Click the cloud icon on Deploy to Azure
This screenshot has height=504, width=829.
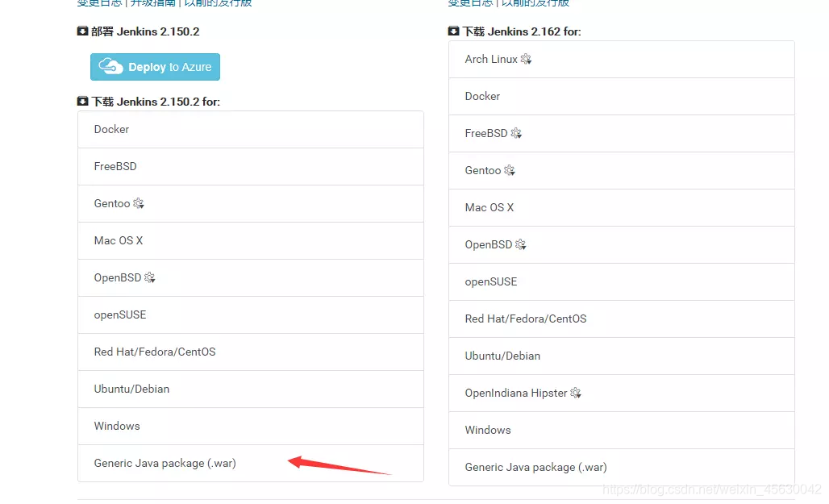[110, 67]
